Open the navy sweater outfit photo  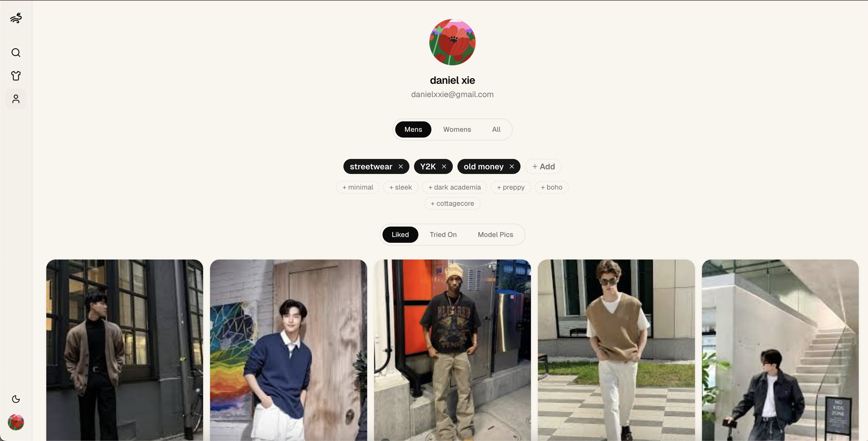pyautogui.click(x=288, y=350)
